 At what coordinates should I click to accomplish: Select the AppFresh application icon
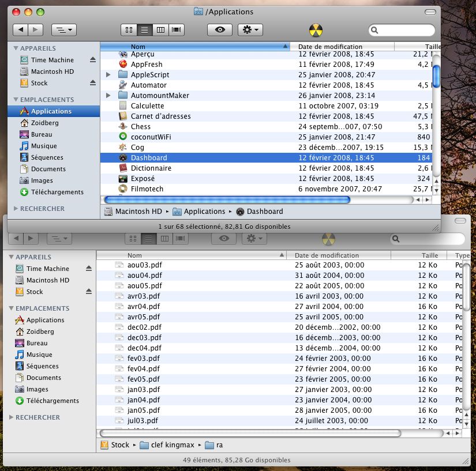[x=123, y=64]
